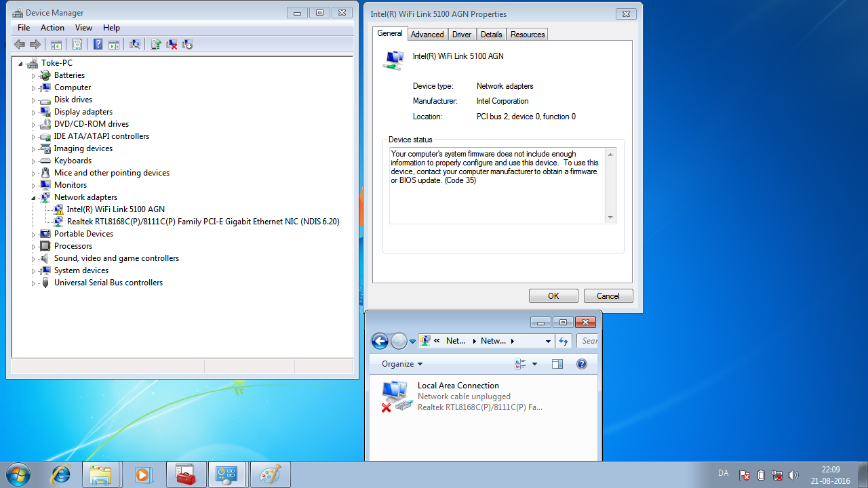The height and width of the screenshot is (488, 868).
Task: Switch to the Driver tab
Action: (462, 35)
